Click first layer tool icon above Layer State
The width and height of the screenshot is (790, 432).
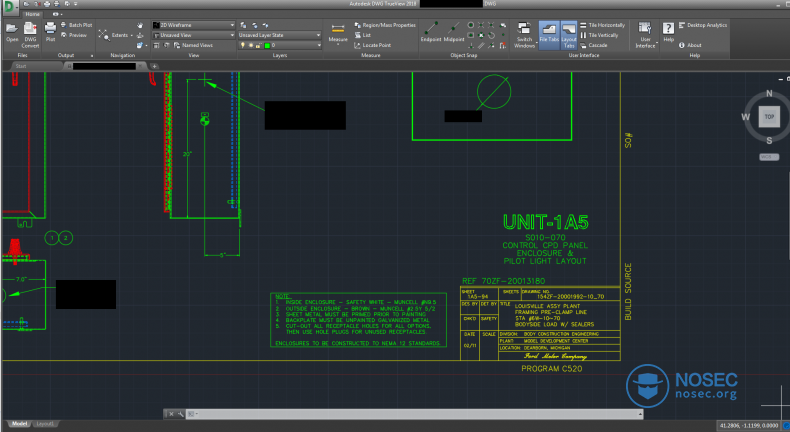(x=243, y=25)
